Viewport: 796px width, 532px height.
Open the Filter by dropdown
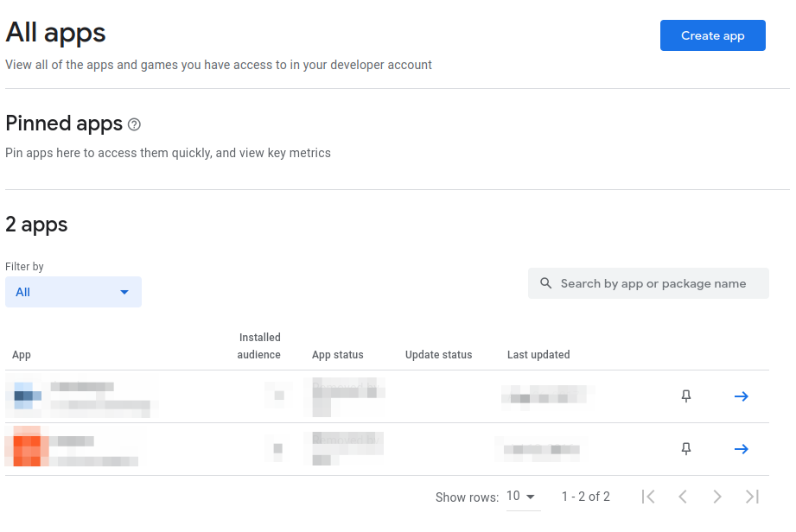pos(73,292)
